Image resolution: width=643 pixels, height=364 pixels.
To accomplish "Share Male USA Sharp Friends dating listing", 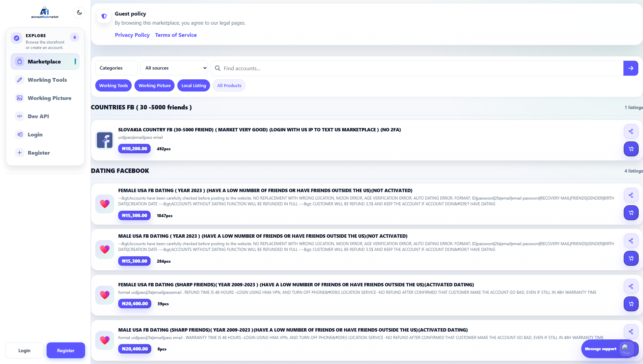I will click(x=631, y=332).
